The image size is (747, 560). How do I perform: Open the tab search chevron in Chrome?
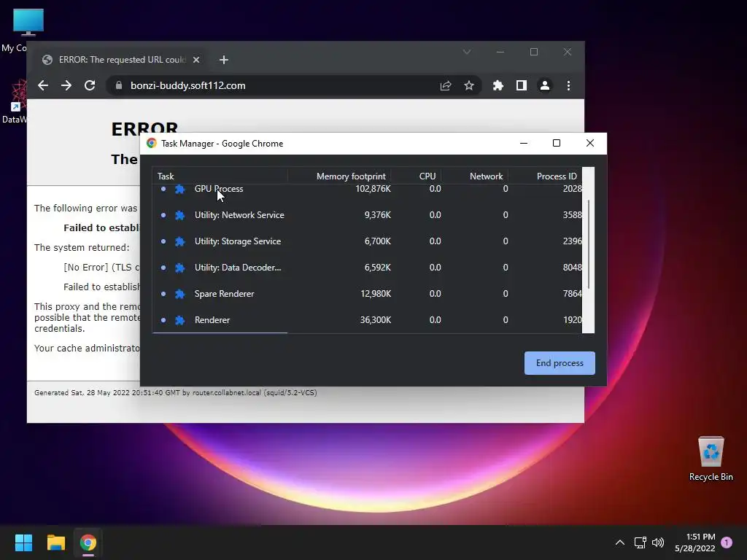click(467, 52)
